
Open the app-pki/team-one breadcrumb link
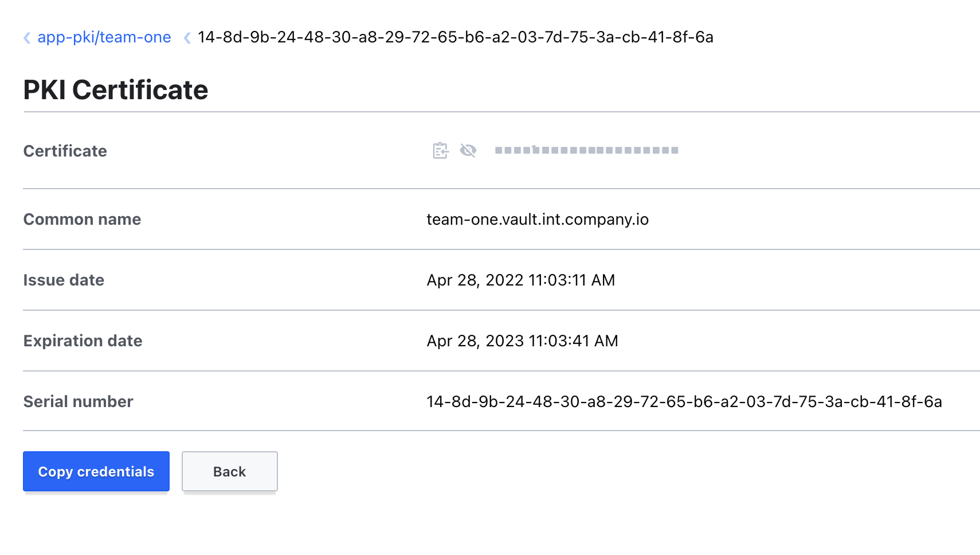104,37
